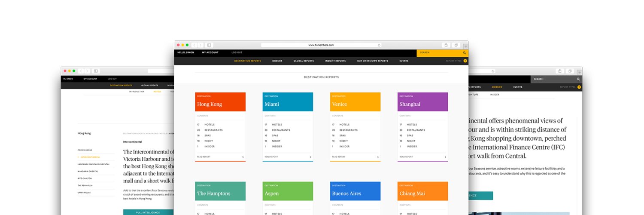Click search magnifier in right window
The width and height of the screenshot is (644, 215).
tap(578, 79)
